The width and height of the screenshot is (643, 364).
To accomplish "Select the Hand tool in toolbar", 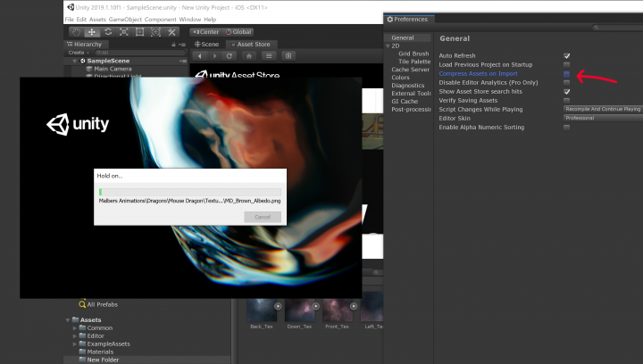I will tap(76, 32).
